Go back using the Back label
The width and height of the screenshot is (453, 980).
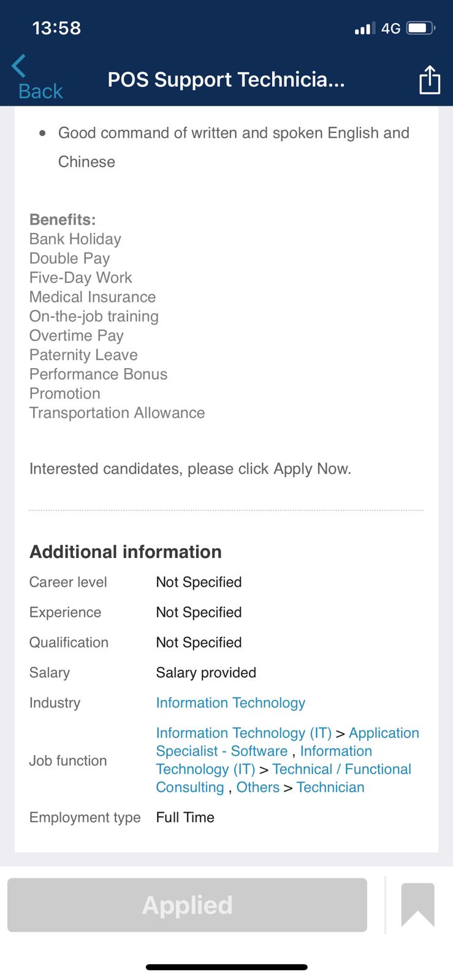(x=40, y=91)
